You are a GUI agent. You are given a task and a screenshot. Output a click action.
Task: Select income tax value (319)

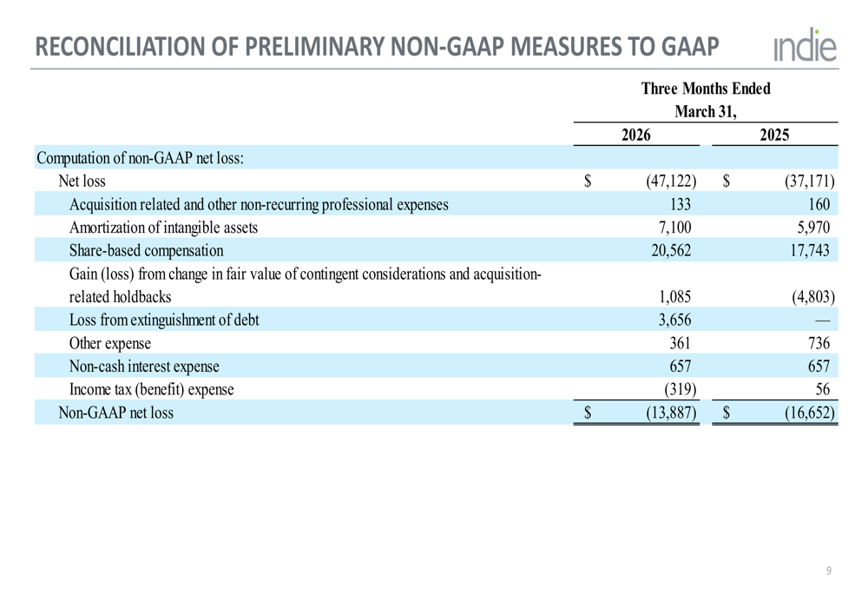coord(681,389)
